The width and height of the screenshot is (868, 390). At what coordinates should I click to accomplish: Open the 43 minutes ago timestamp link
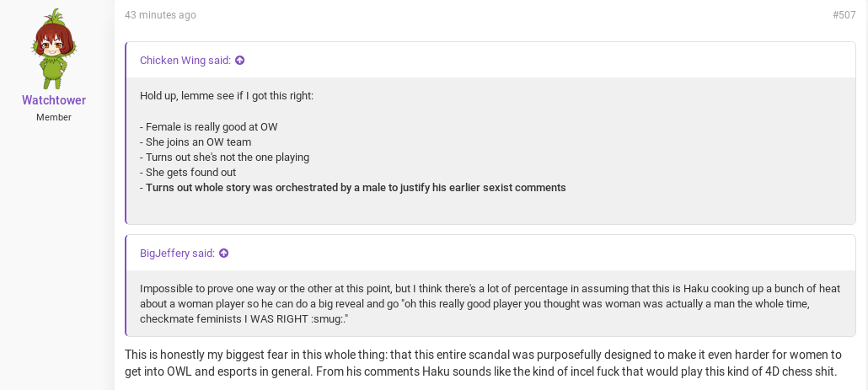[x=160, y=15]
